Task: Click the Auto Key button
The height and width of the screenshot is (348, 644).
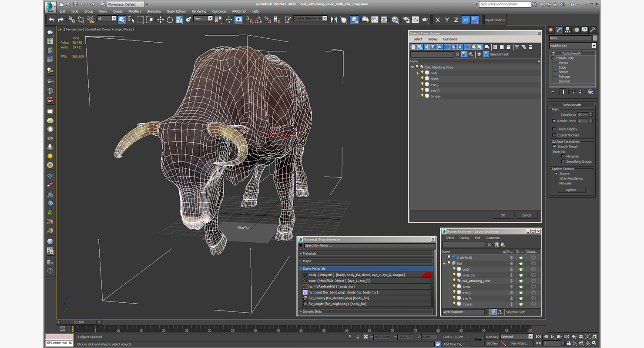Action: click(492, 337)
